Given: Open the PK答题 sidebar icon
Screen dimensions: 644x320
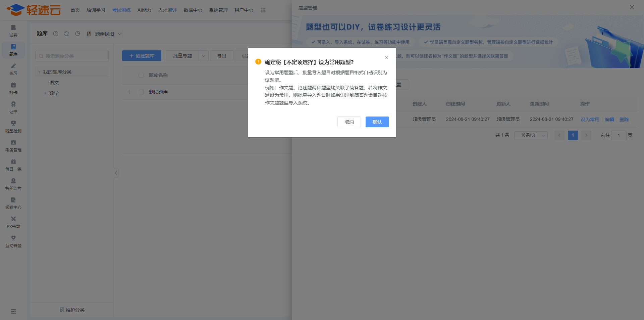Looking at the screenshot, I should click(x=13, y=222).
